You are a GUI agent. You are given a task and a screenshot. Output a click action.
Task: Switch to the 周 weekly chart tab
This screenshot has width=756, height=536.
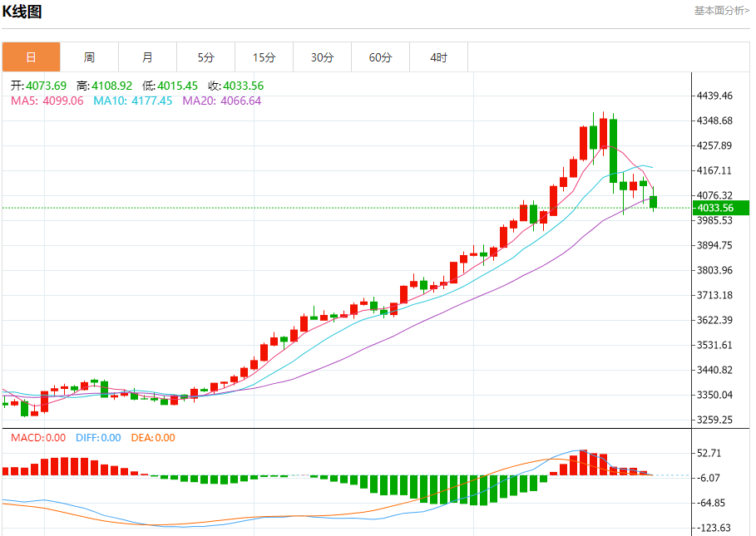click(x=89, y=57)
